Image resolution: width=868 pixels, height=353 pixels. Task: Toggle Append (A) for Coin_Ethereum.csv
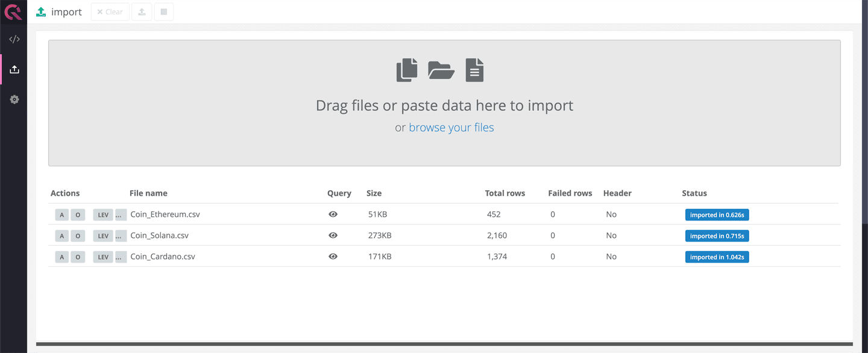[61, 215]
